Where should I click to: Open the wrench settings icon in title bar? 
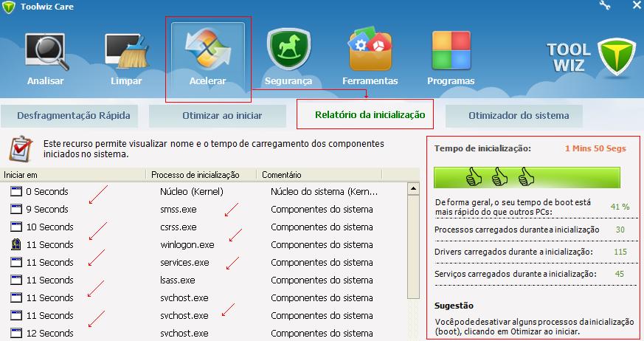pos(605,5)
